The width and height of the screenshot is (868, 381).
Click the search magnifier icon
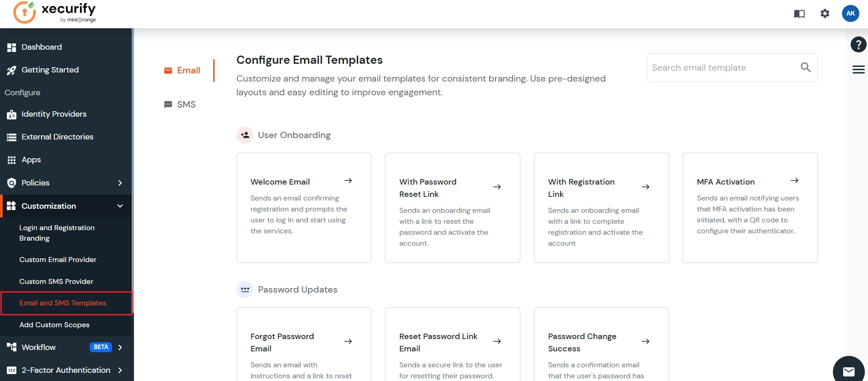click(x=806, y=67)
